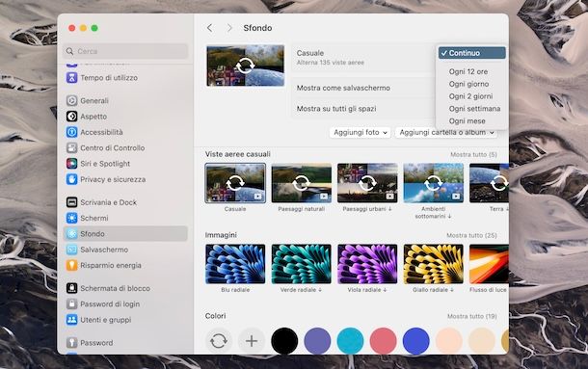Click the Viste aeree casuali heading
Image resolution: width=588 pixels, height=369 pixels.
(238, 154)
